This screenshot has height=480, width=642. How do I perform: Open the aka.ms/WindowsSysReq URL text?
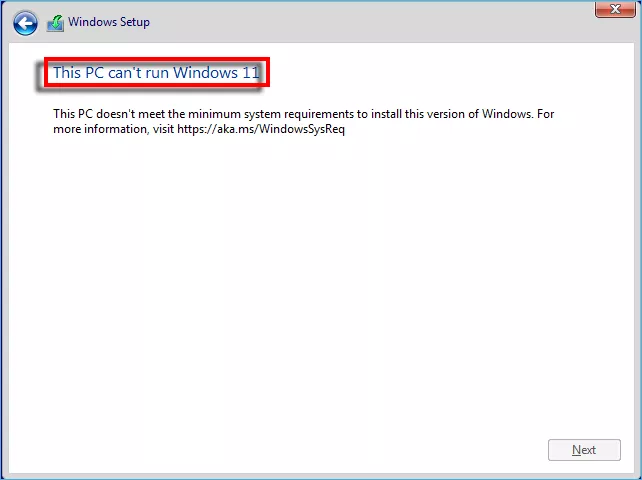[x=261, y=129]
